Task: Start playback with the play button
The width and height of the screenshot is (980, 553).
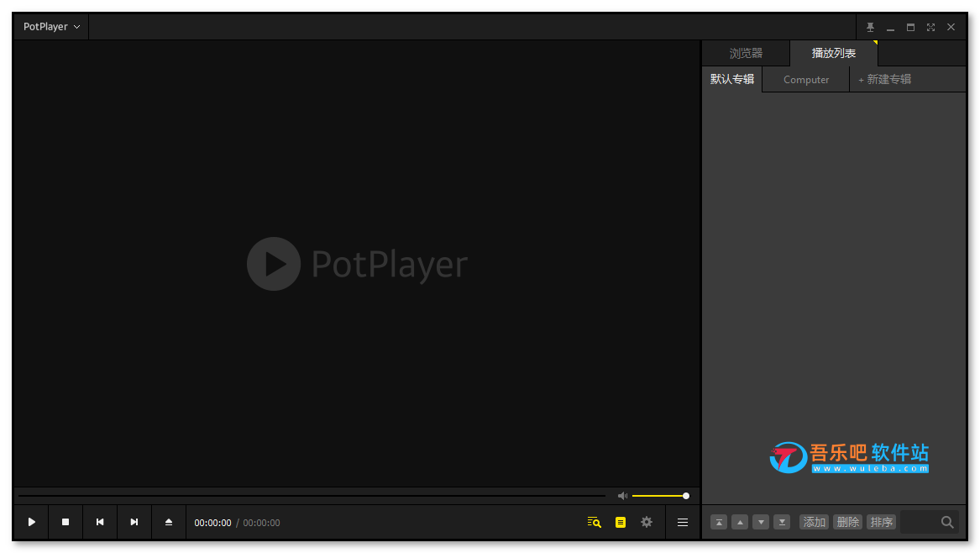Action: (x=31, y=523)
